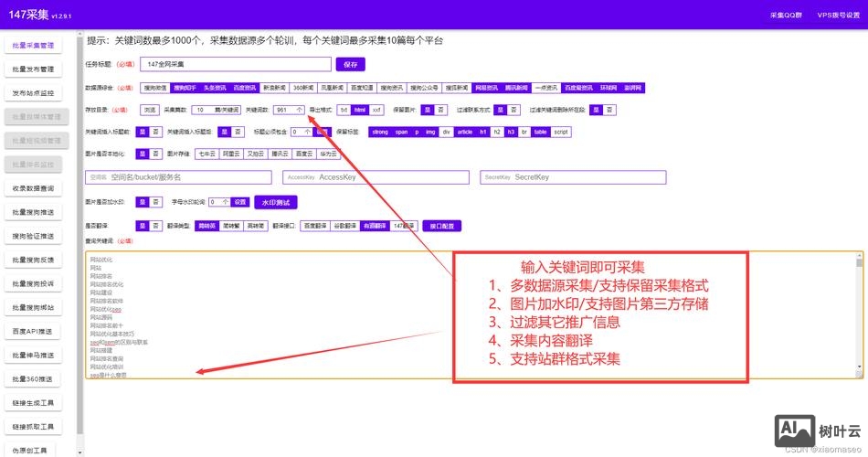The width and height of the screenshot is (868, 457).
Task: Open 批量搜狗投诉 in the sidebar
Action: click(x=33, y=283)
